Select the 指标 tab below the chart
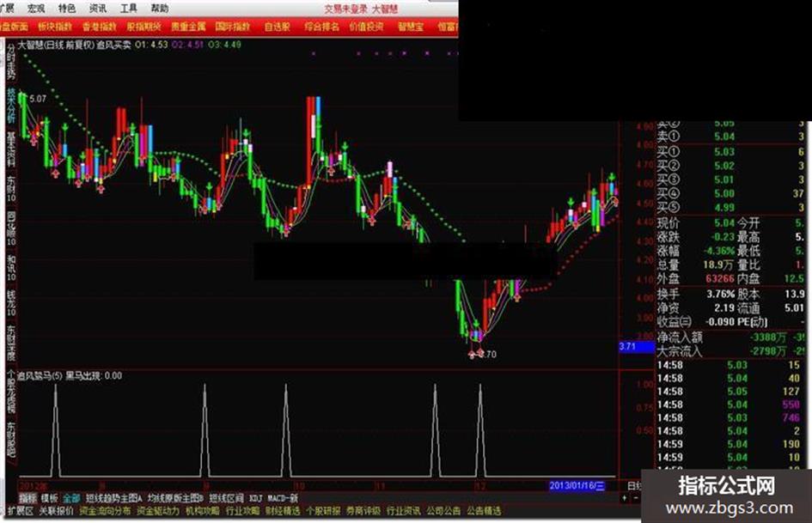This screenshot has width=812, height=523. [27, 498]
